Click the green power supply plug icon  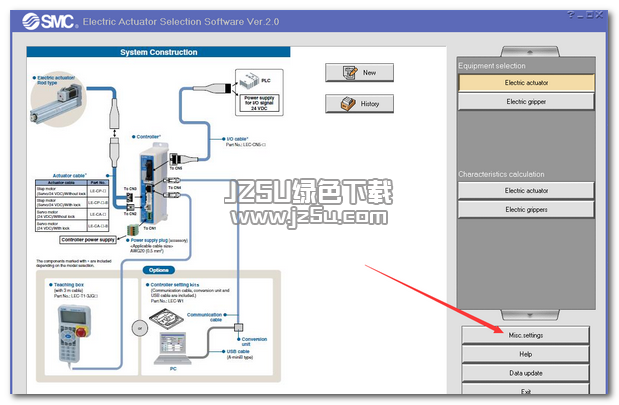[133, 230]
